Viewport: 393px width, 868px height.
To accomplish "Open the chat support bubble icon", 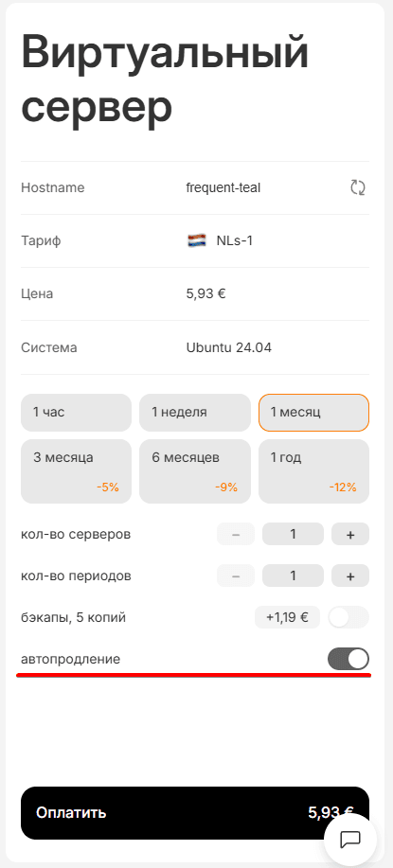I will pos(350,840).
